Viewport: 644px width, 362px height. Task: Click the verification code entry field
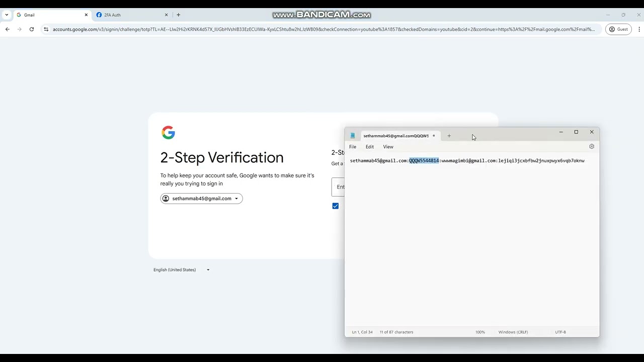pos(338,187)
